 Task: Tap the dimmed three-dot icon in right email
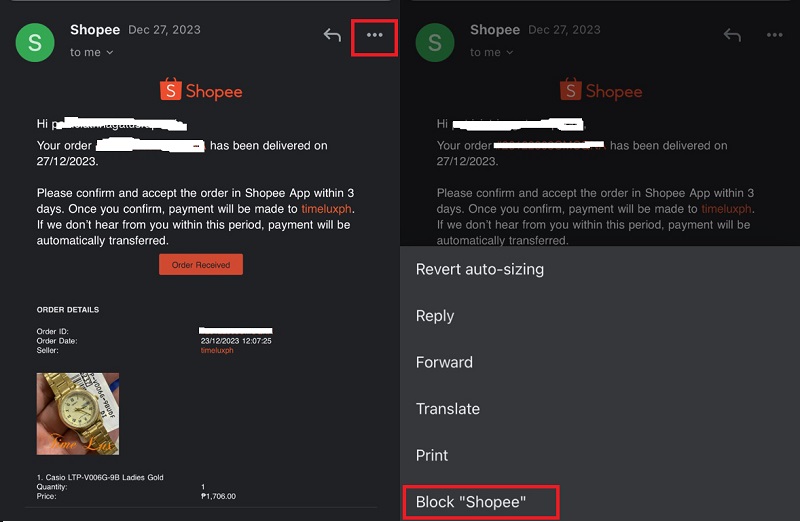click(x=774, y=35)
